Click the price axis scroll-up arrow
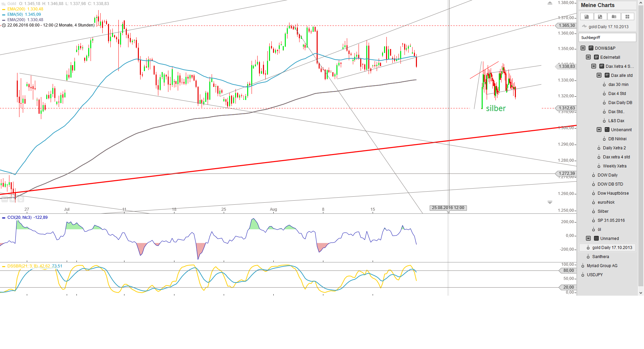The image size is (644, 349). [x=550, y=3]
